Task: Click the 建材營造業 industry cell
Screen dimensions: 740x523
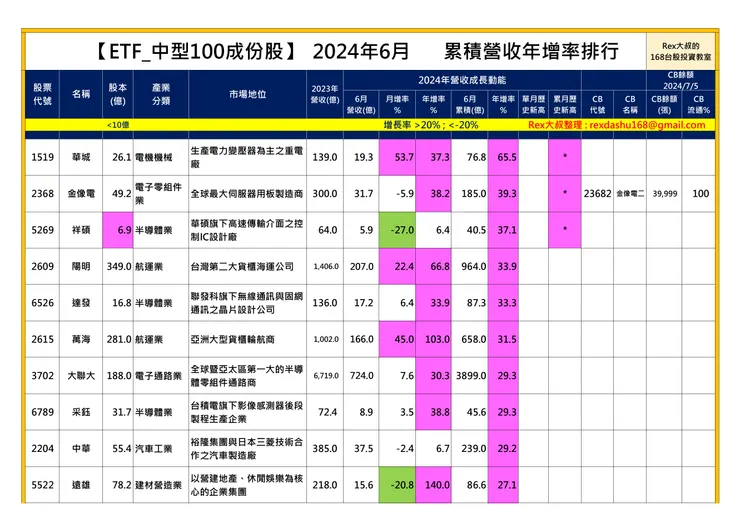Action: 161,485
